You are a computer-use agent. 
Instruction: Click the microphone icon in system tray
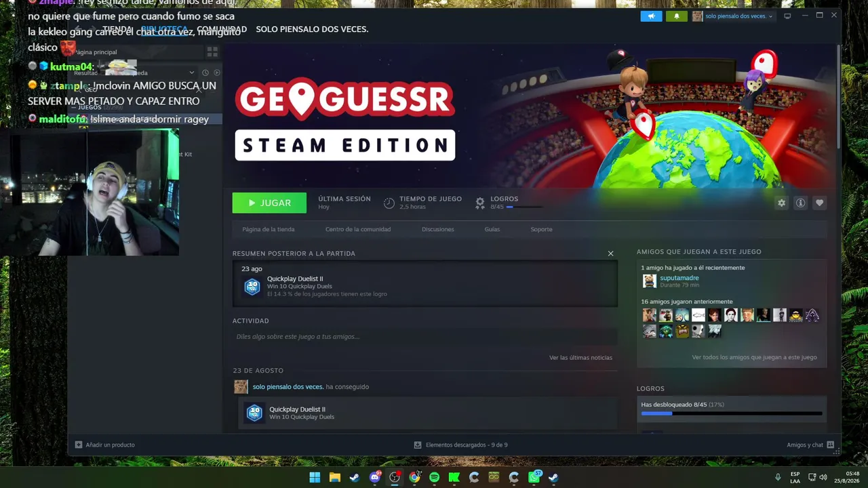tap(778, 477)
